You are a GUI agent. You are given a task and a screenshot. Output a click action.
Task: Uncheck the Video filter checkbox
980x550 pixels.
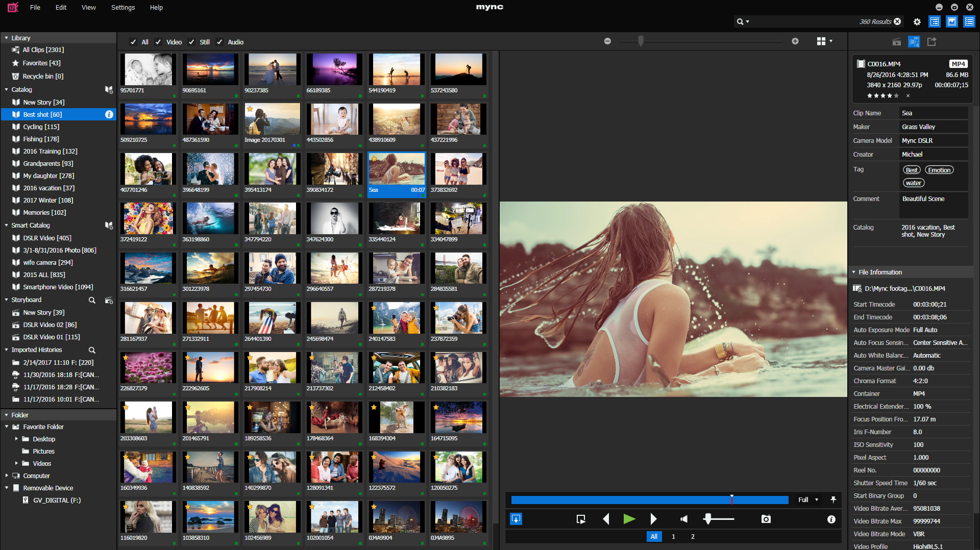click(x=158, y=42)
